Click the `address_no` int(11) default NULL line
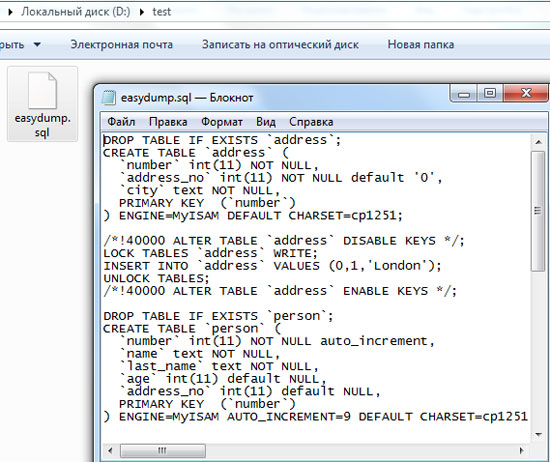 click(x=249, y=391)
